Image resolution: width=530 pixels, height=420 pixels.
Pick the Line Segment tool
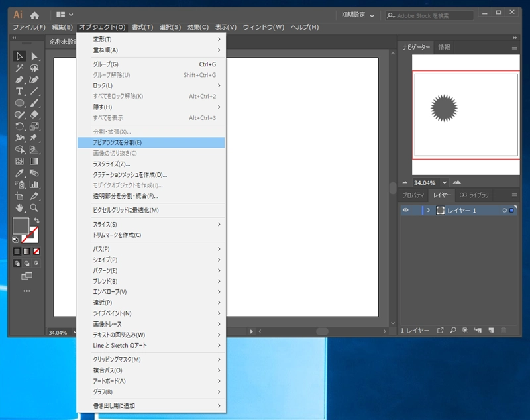(34, 91)
